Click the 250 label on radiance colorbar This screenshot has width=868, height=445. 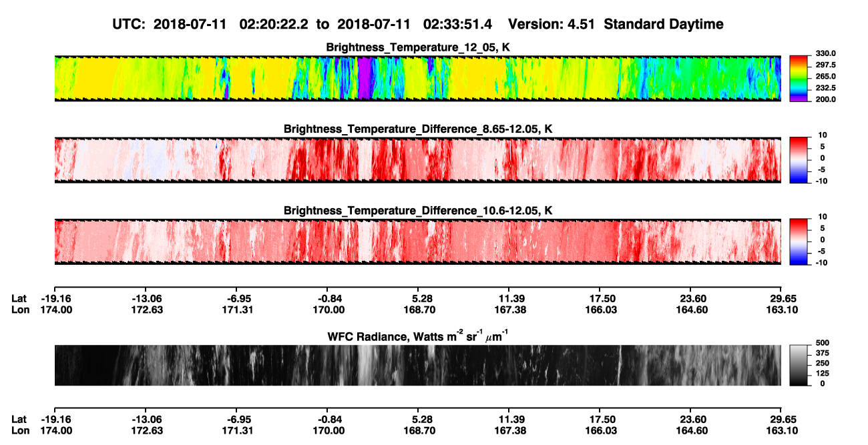(x=823, y=364)
